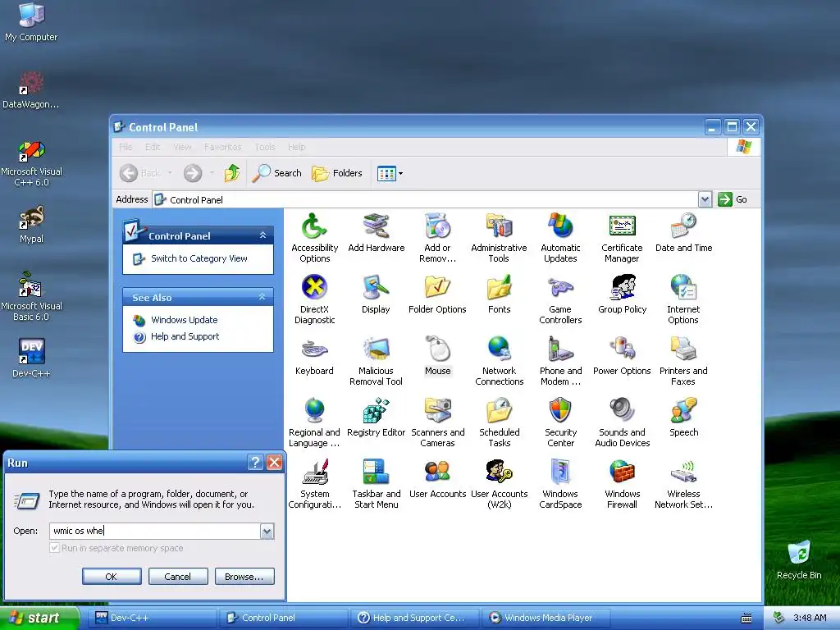Click the Start button on taskbar
Viewport: 840px width, 630px height.
39,618
